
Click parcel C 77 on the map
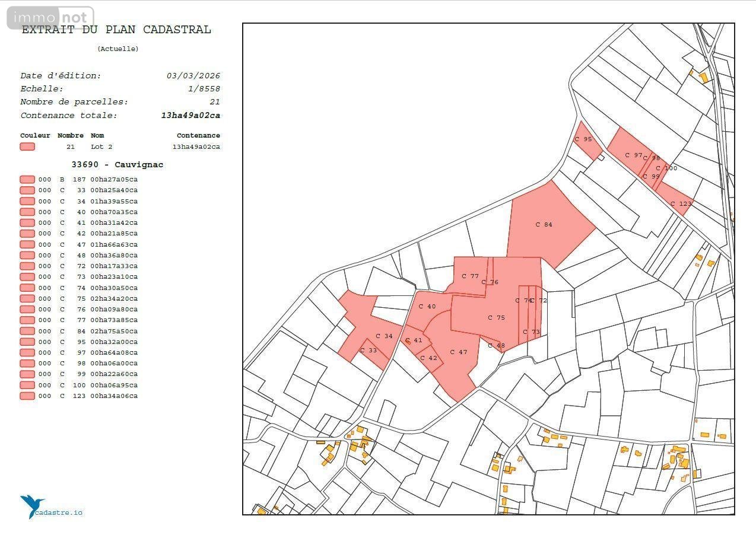[x=470, y=276]
